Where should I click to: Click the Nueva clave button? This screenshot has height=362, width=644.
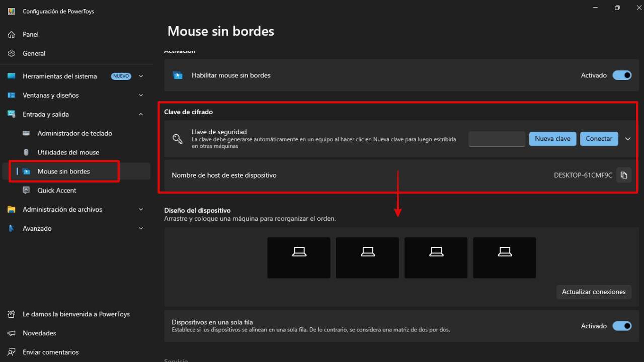tap(552, 139)
